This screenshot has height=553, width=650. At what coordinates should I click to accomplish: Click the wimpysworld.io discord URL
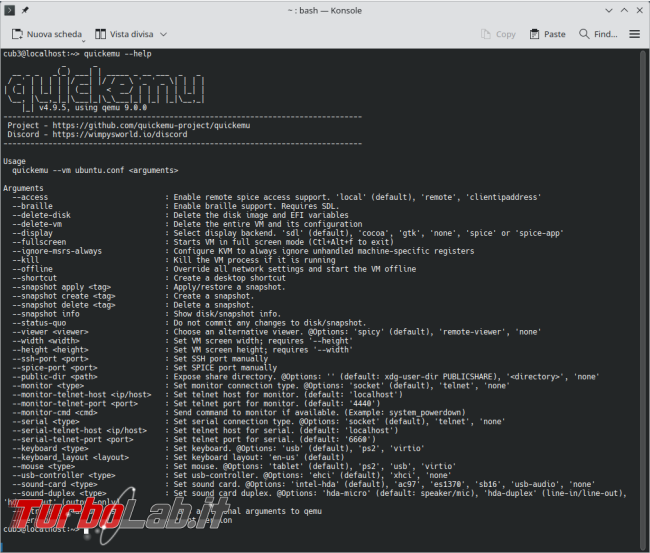tap(120, 134)
